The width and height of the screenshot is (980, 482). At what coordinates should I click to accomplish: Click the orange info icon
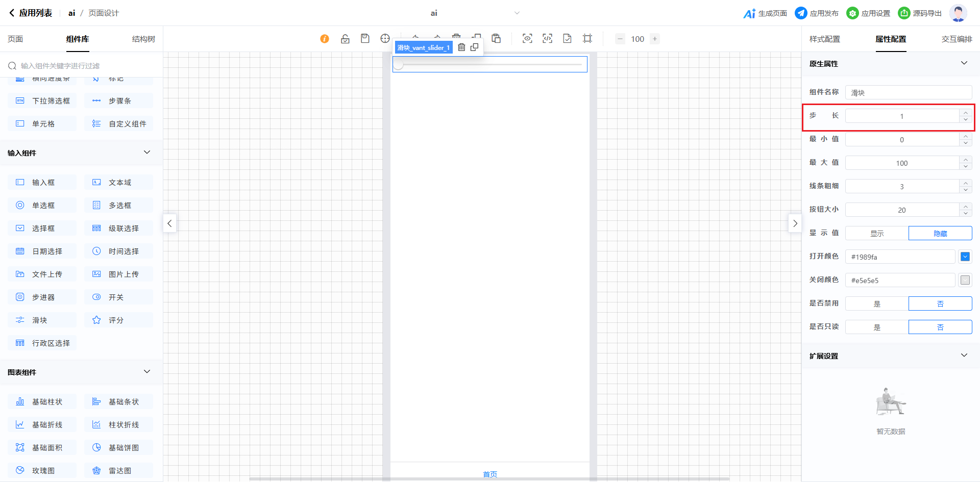tap(325, 39)
